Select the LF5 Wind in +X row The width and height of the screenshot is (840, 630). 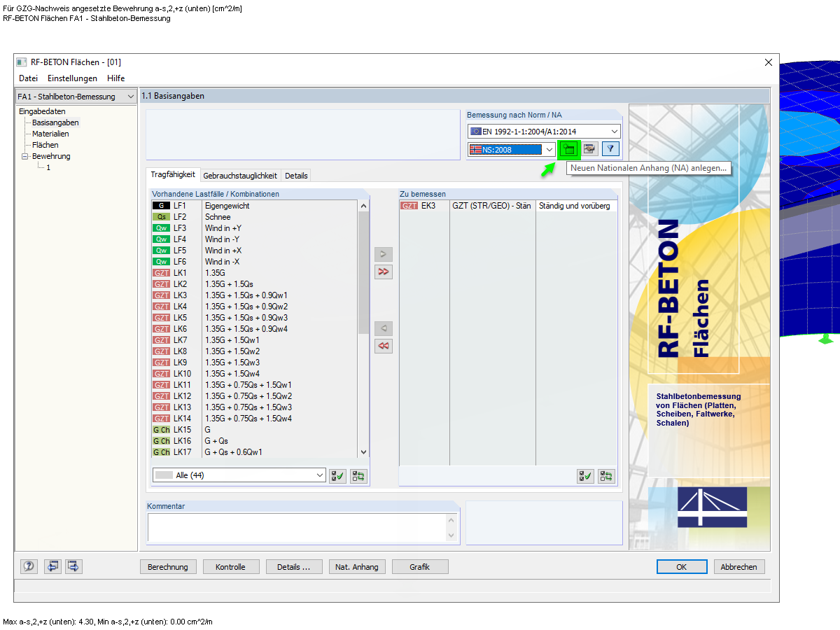point(255,251)
